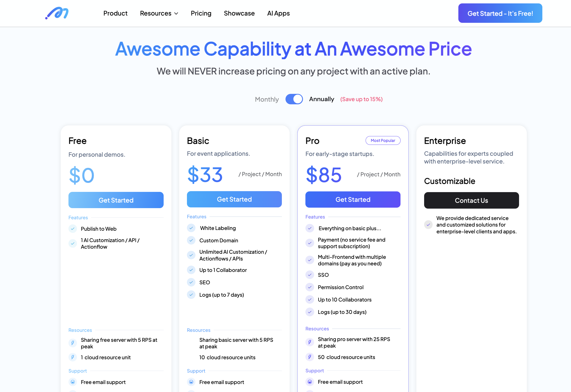Open the Product nav item
The height and width of the screenshot is (392, 571).
115,13
